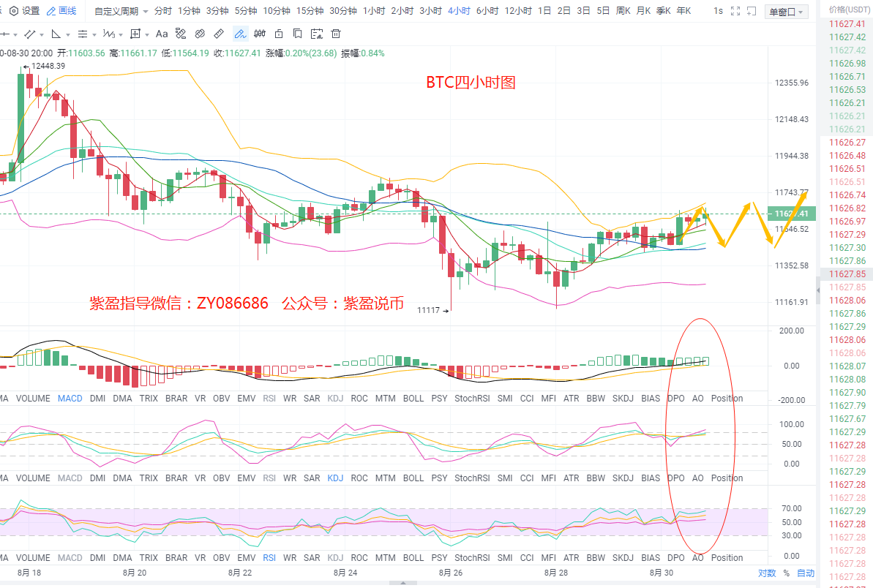
Task: Toggle the 自动 auto scale option
Action: tap(805, 573)
